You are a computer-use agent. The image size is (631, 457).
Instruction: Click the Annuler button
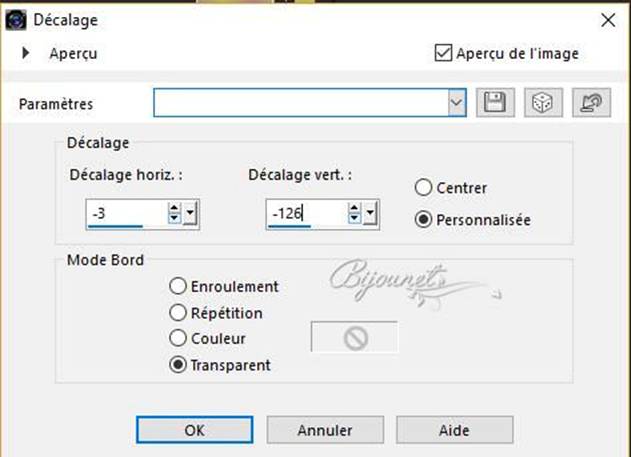tap(325, 430)
